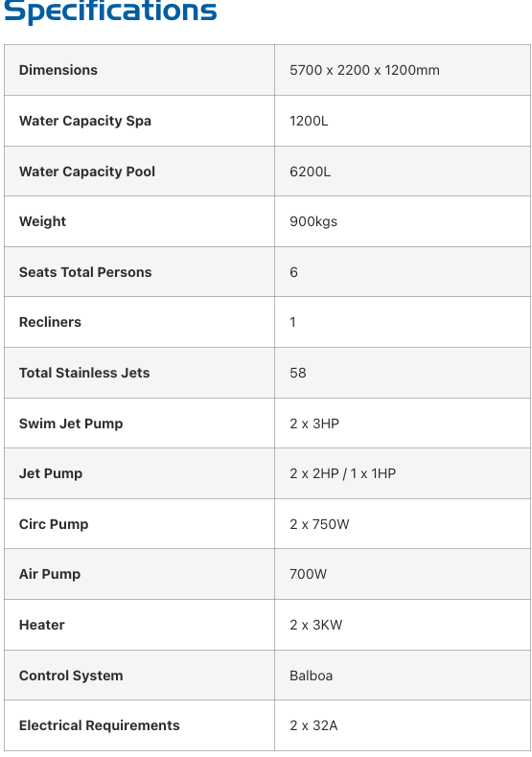The height and width of the screenshot is (757, 532).
Task: Select the Electrical Requirements label
Action: pyautogui.click(x=99, y=725)
